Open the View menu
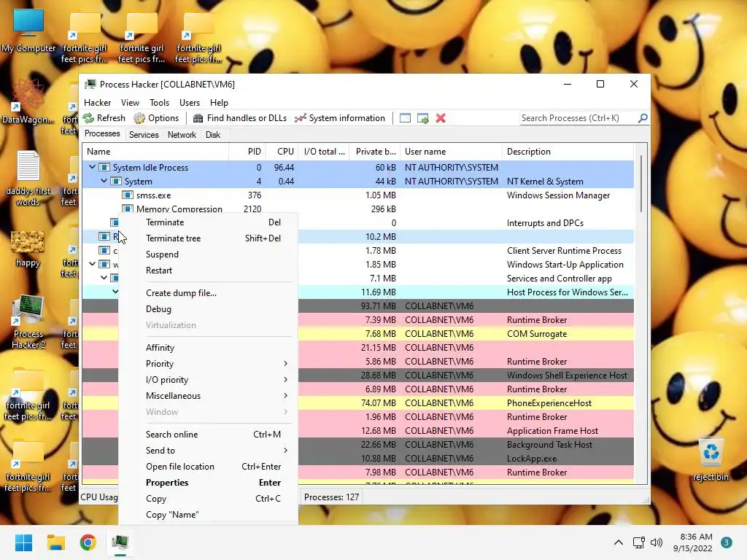The width and height of the screenshot is (747, 560). coord(130,103)
